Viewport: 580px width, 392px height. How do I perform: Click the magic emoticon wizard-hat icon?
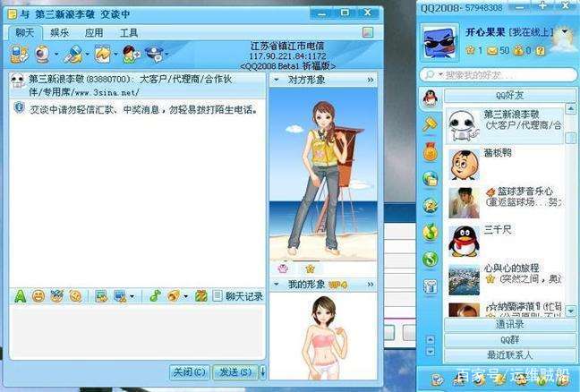[57, 296]
